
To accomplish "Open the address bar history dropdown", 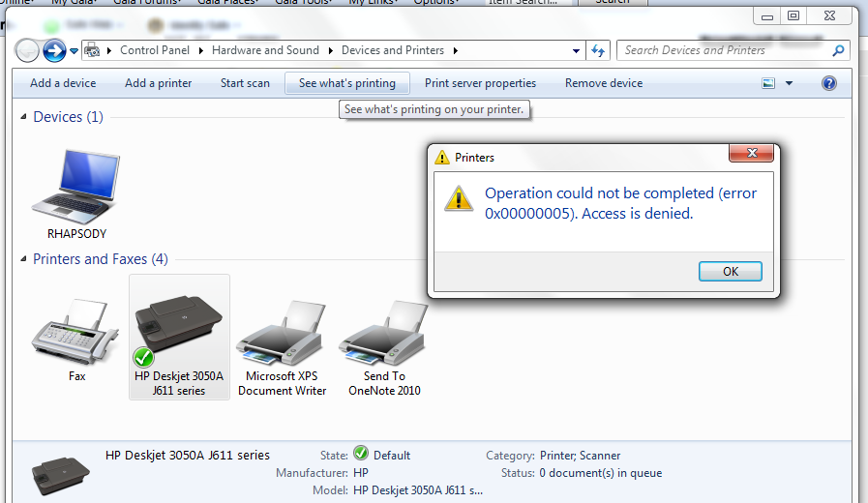I will point(576,51).
